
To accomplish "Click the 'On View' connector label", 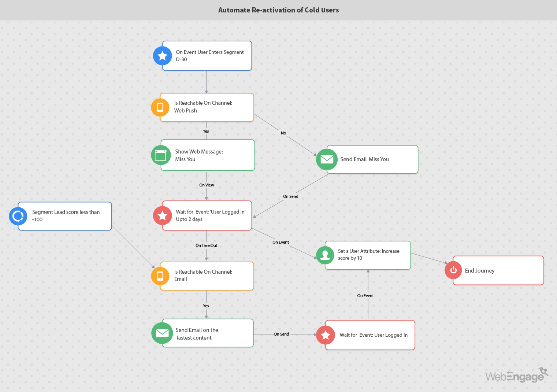I will 207,185.
